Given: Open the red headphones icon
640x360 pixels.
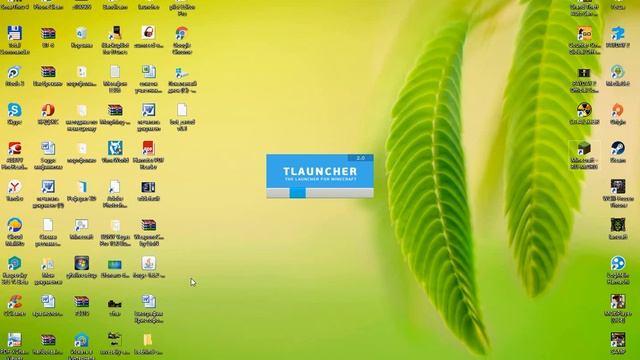Looking at the screenshot, I should [x=148, y=33].
